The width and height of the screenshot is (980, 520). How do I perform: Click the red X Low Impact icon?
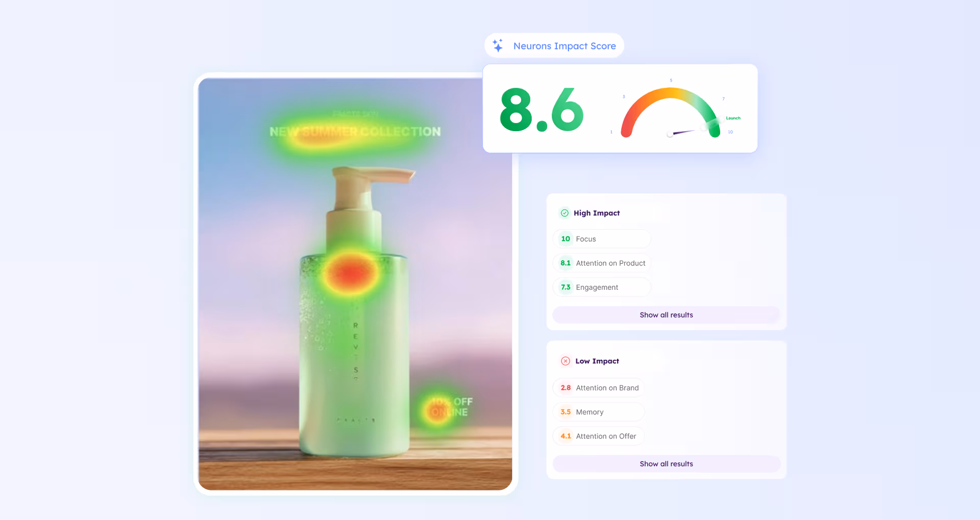point(565,361)
